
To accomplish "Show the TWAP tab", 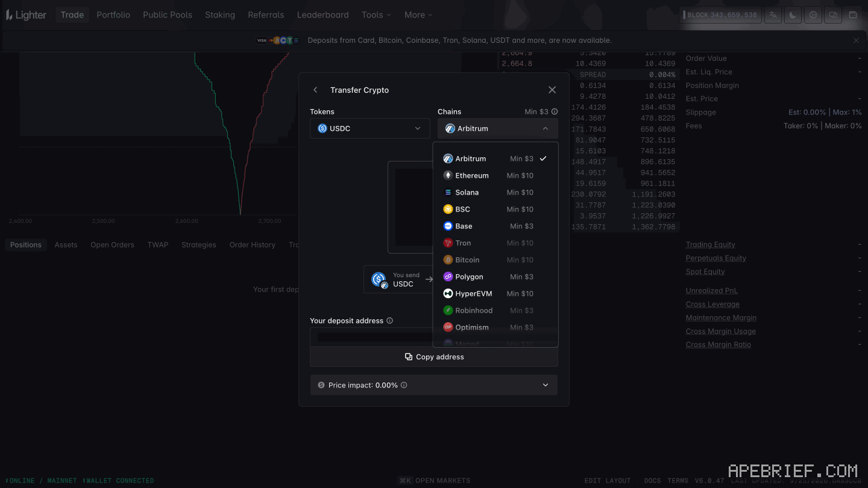I will [158, 245].
